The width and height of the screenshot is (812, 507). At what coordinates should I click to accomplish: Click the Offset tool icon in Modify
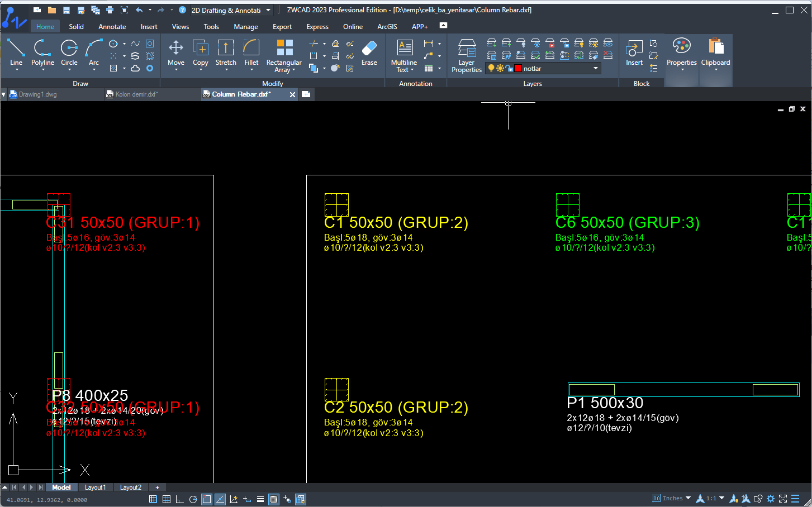pyautogui.click(x=335, y=44)
